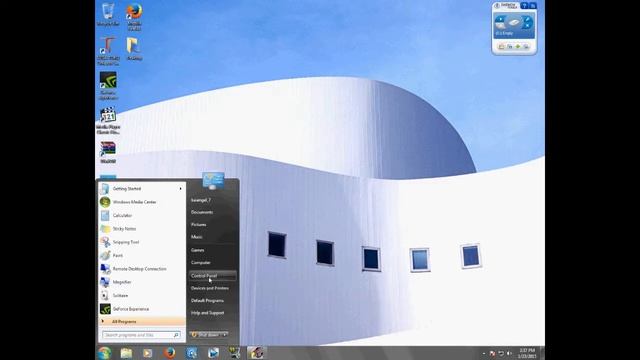Open Pictures from Start menu right pane
This screenshot has width=640, height=360.
point(212,224)
